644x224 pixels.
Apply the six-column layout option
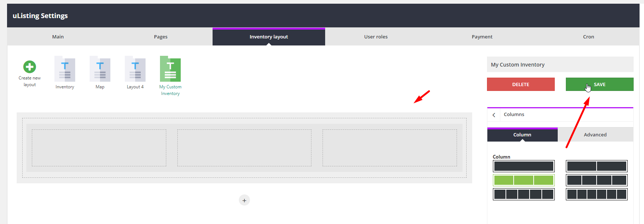point(597,194)
